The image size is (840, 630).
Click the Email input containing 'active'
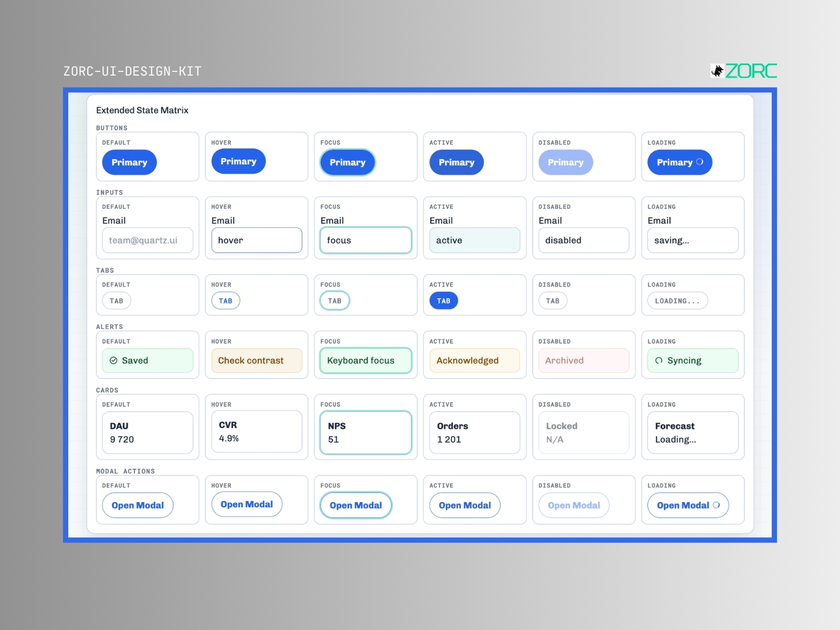(475, 240)
